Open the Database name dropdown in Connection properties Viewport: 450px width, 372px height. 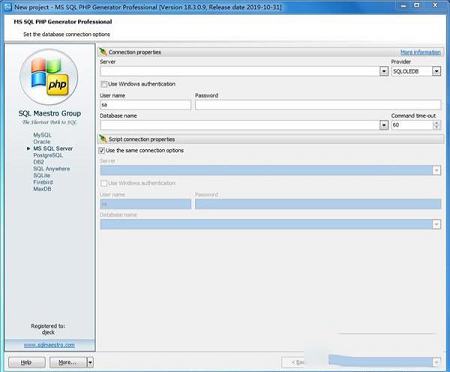point(384,125)
